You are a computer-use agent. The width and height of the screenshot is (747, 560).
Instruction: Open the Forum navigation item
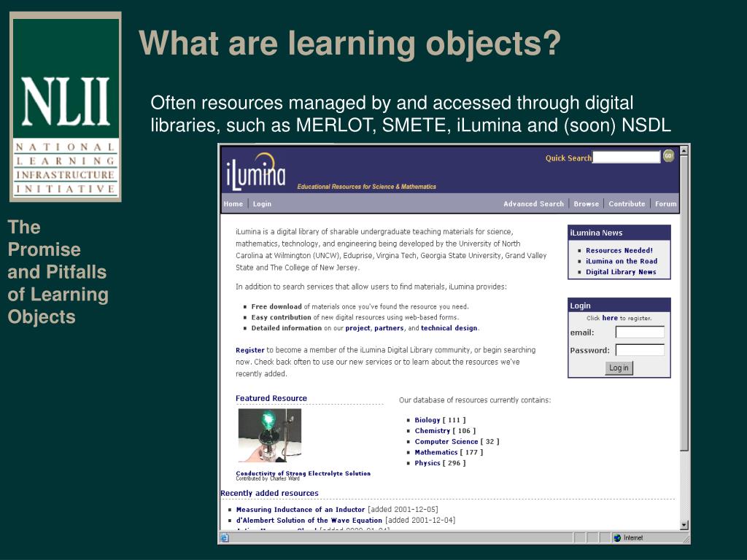click(665, 204)
